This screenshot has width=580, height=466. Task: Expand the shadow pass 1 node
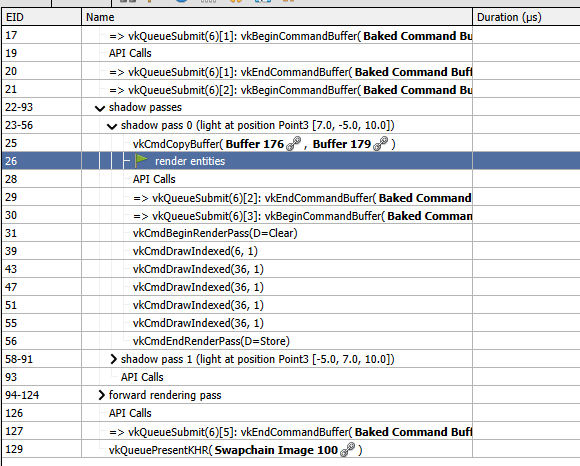pyautogui.click(x=113, y=359)
